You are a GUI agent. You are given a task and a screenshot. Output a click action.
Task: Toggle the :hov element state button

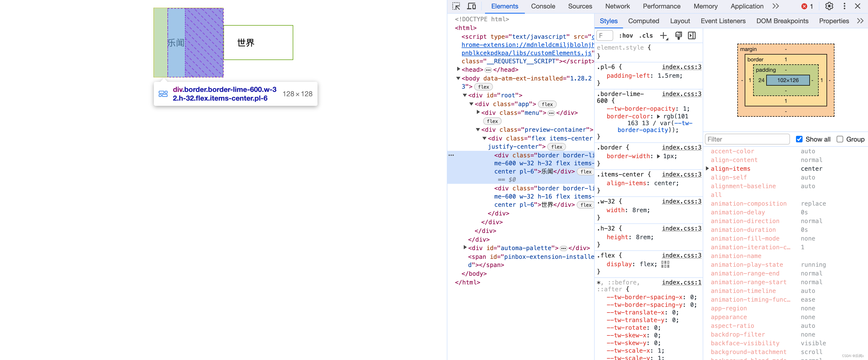click(626, 36)
